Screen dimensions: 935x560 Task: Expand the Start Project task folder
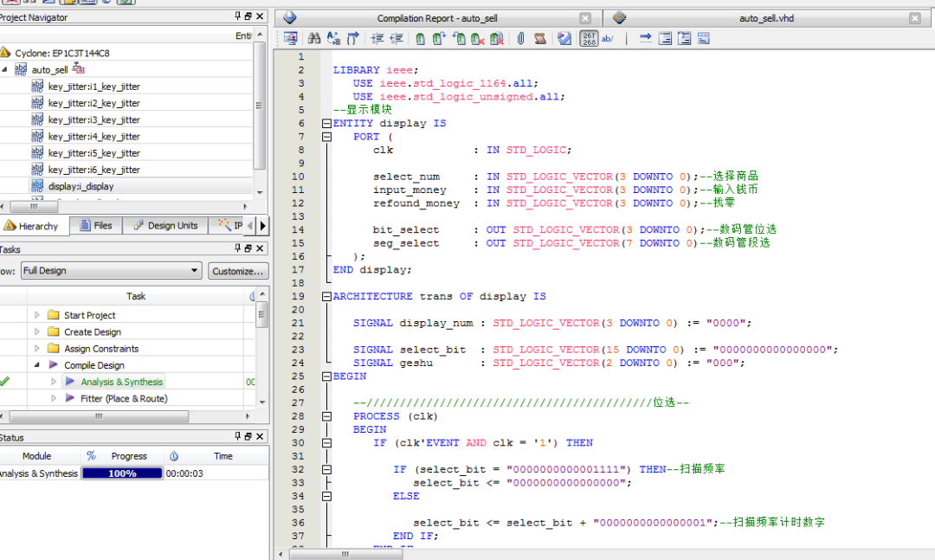37,315
